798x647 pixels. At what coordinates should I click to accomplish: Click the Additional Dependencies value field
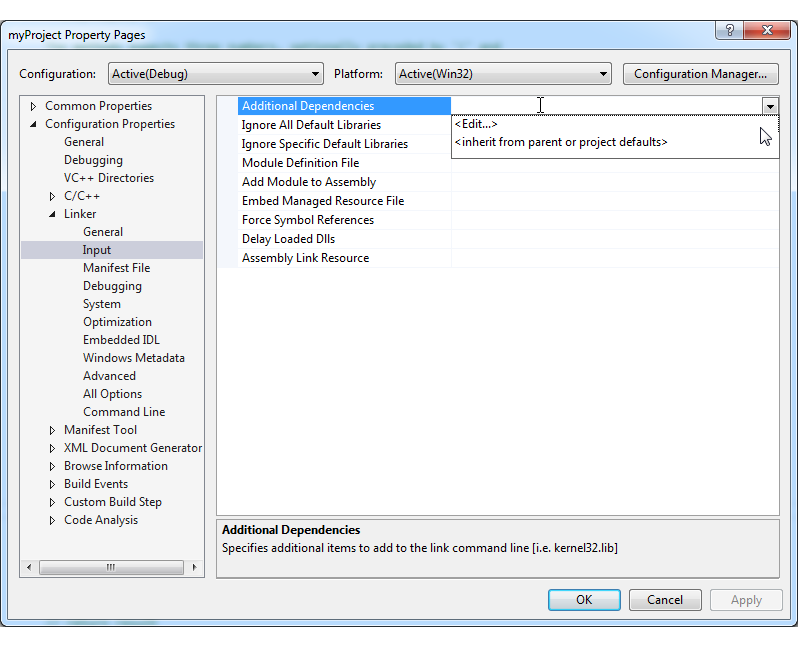pos(606,106)
